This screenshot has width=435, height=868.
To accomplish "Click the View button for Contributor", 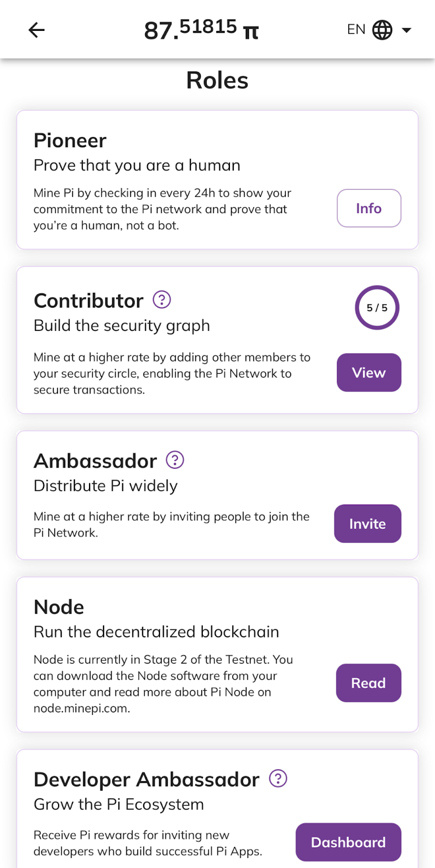I will click(369, 373).
